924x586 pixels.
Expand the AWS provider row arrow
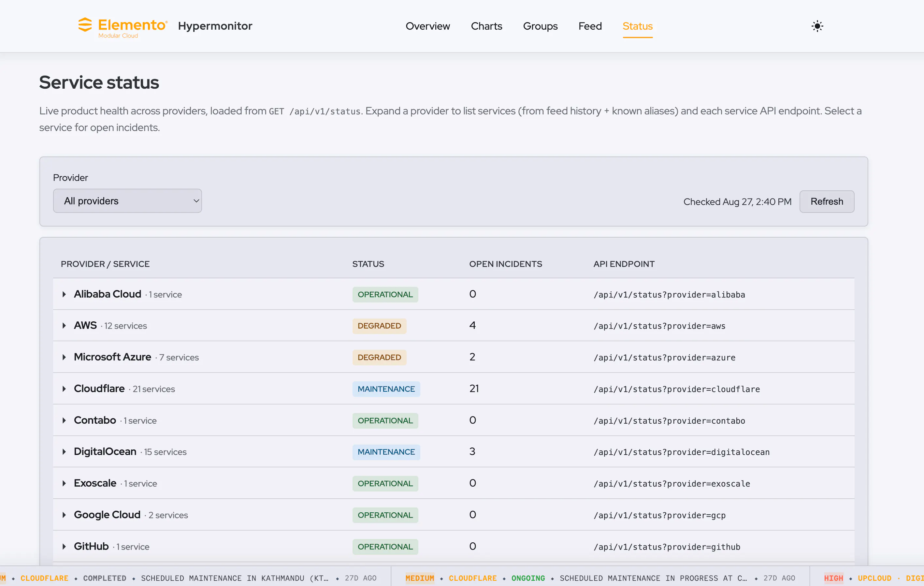point(64,325)
